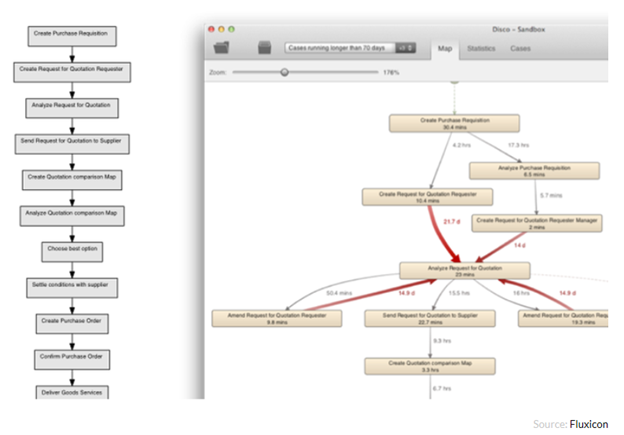
Task: Click the 14 d red path label
Action: (x=520, y=245)
